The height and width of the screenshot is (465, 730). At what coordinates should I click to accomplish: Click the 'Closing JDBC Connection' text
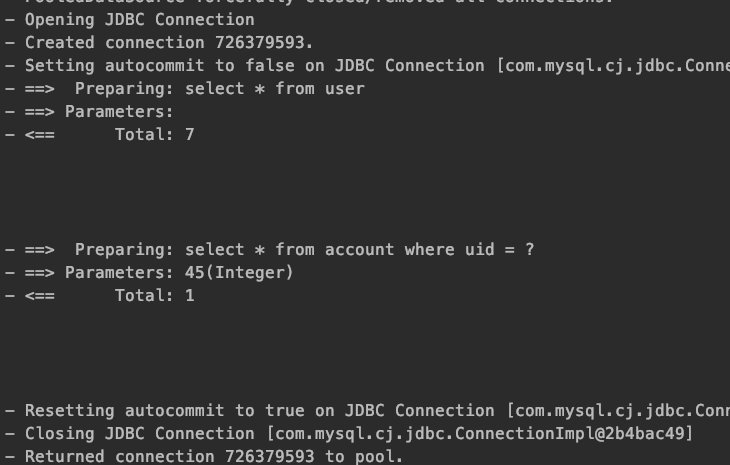coord(139,433)
